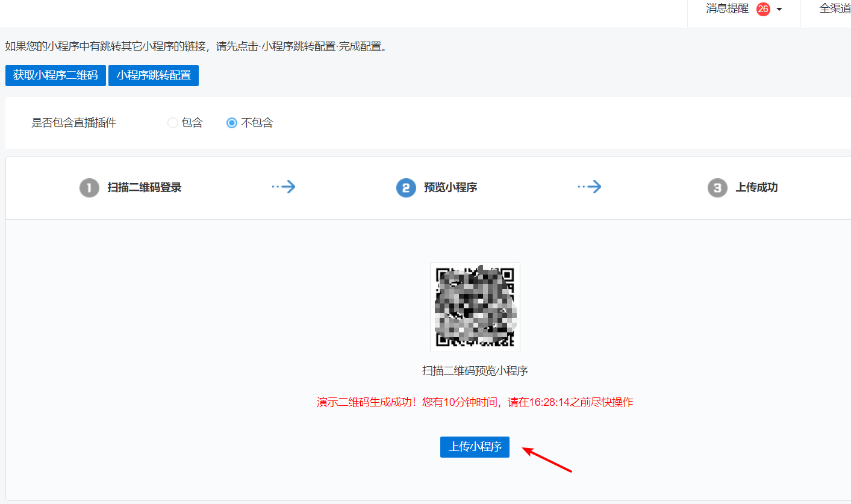Click the 扫描二维码预览小程序 caption
851x504 pixels.
tap(475, 371)
